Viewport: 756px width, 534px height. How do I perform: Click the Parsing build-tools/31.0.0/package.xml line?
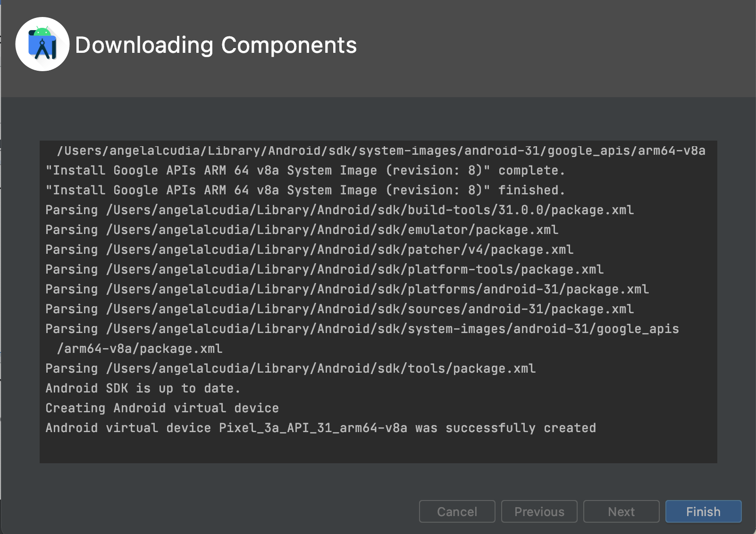339,210
